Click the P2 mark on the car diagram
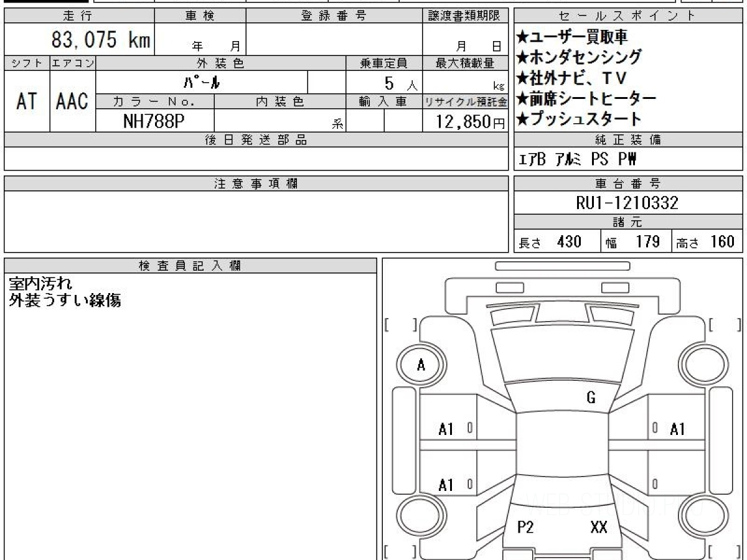Image resolution: width=747 pixels, height=560 pixels. [x=525, y=528]
